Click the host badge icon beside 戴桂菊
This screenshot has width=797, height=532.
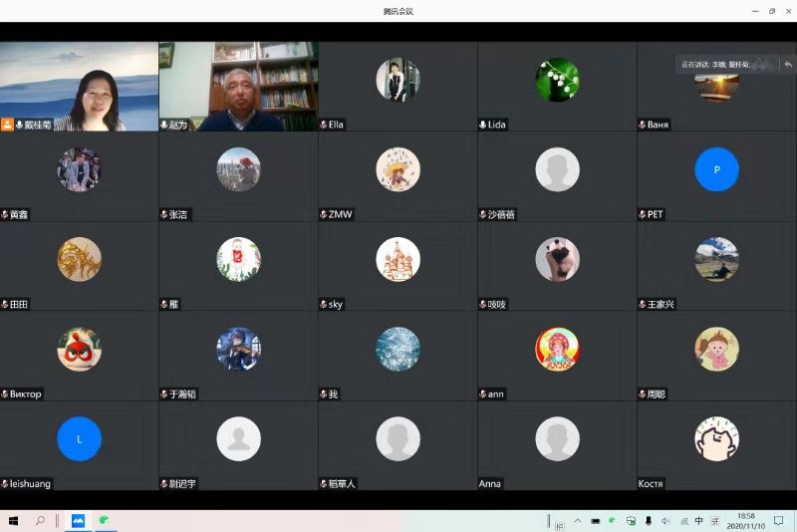(x=8, y=125)
